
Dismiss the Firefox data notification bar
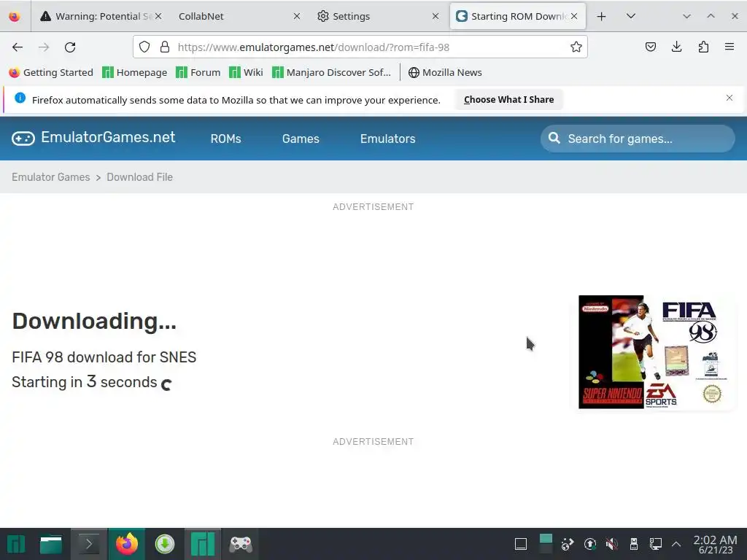pos(729,98)
